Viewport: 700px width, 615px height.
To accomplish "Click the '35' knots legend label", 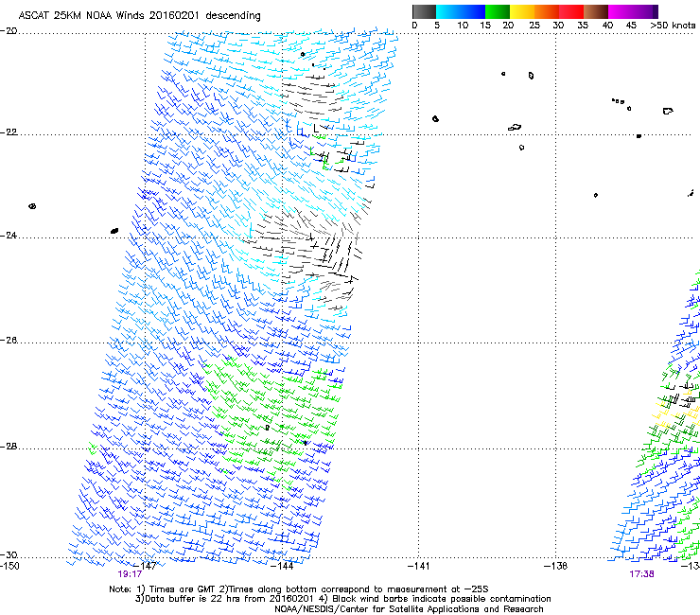I will tap(583, 26).
